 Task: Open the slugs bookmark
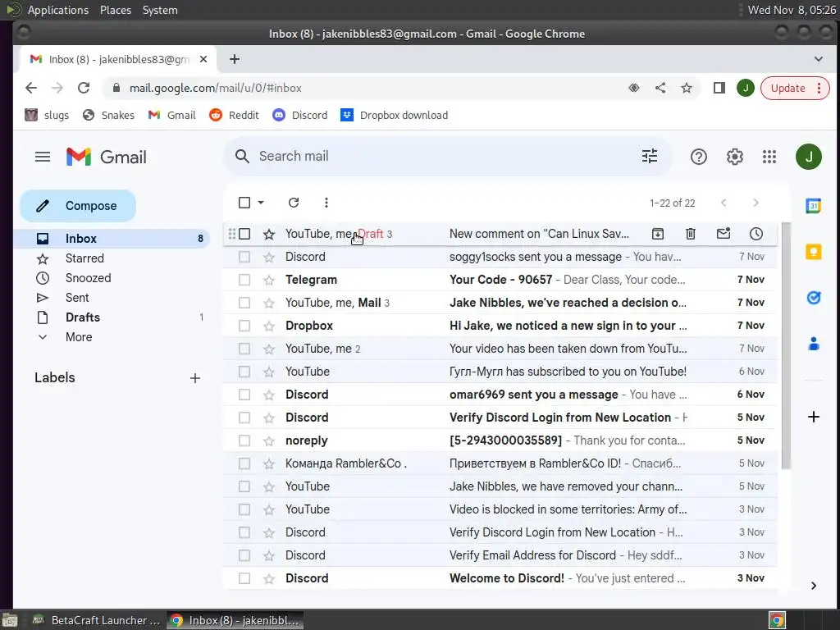(47, 115)
